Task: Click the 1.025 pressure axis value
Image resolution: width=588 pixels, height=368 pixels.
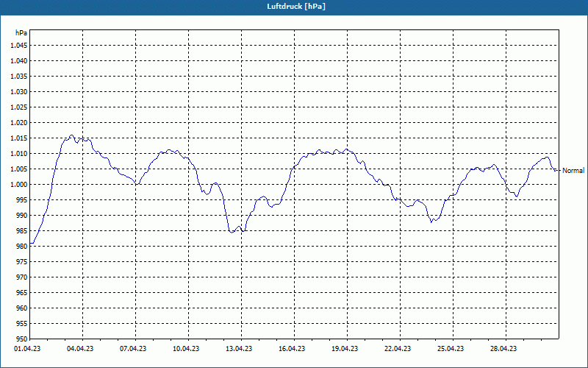Action: pyautogui.click(x=19, y=107)
